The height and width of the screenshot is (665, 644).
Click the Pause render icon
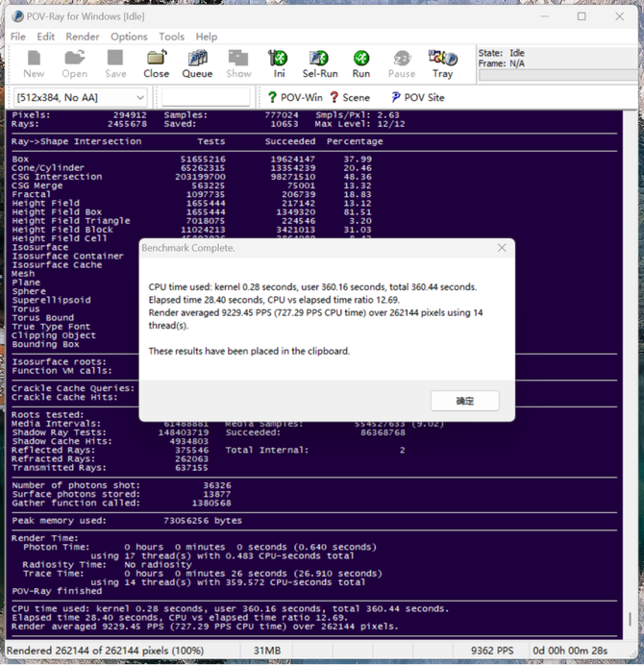pos(402,64)
